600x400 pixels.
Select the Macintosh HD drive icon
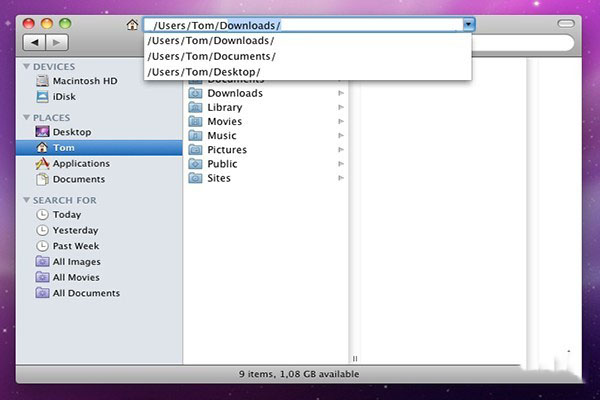click(x=42, y=81)
